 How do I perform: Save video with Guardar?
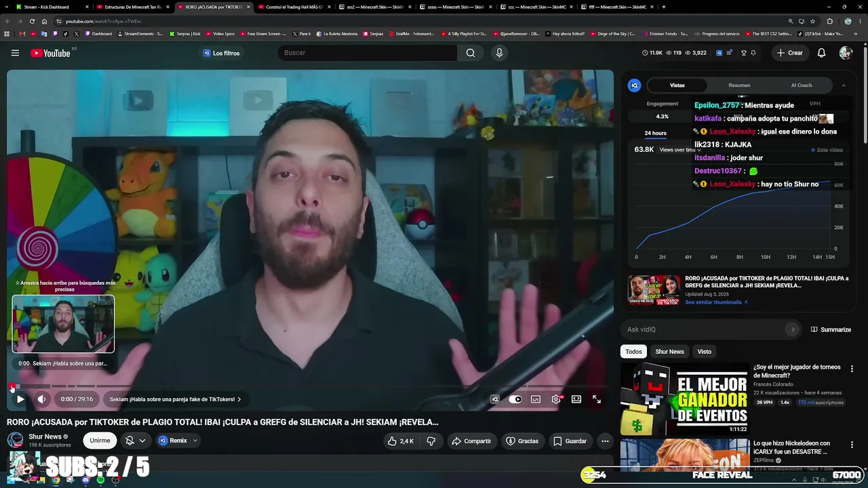(x=570, y=441)
